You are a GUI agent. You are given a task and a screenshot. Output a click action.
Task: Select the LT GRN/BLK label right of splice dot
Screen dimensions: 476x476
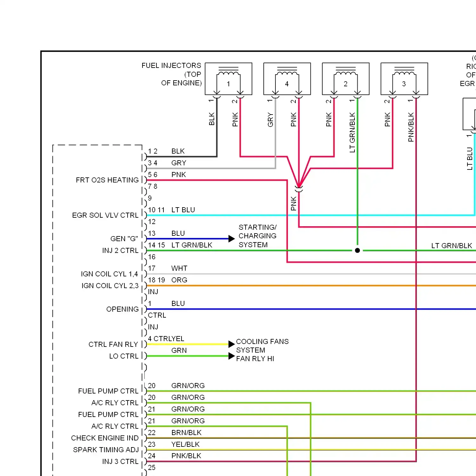[452, 246]
